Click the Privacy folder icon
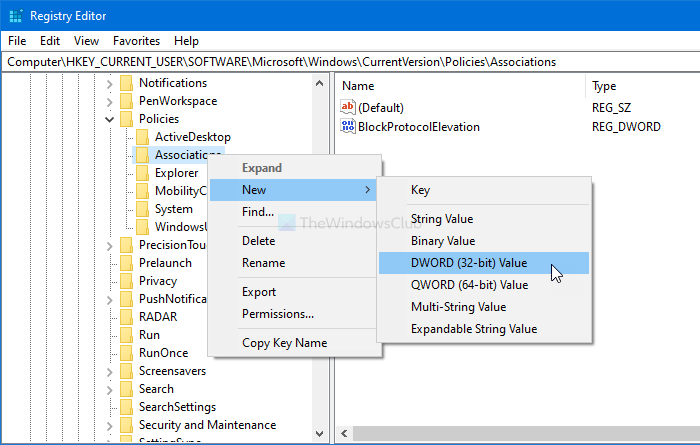Image resolution: width=700 pixels, height=445 pixels. 127,281
